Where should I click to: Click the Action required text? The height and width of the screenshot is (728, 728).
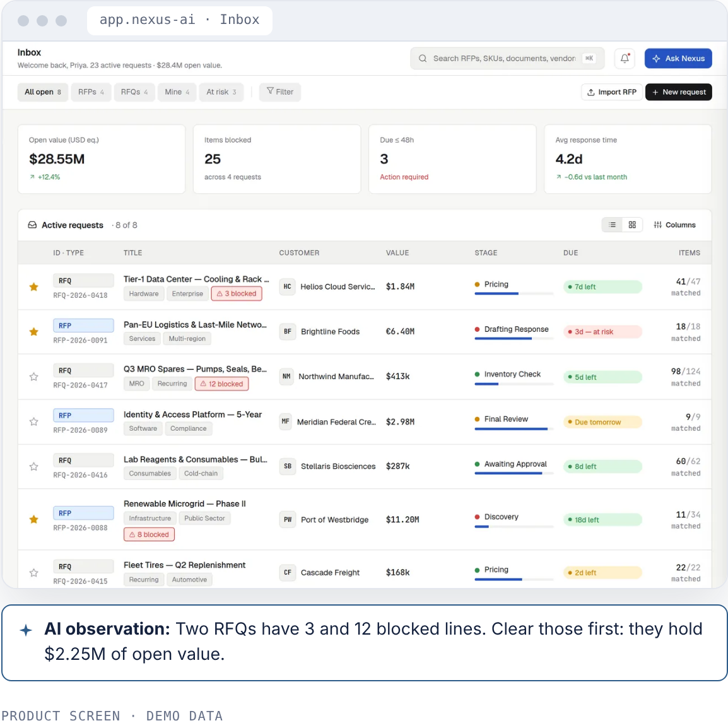404,177
